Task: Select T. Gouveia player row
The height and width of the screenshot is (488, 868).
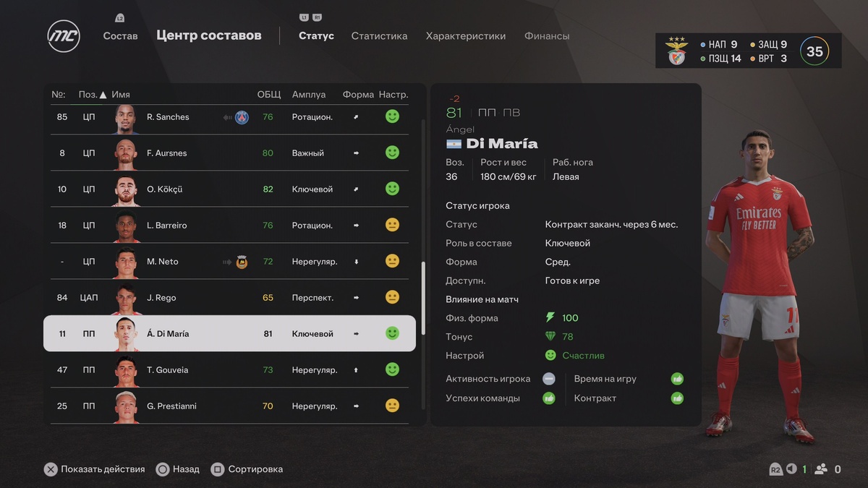Action: click(229, 369)
